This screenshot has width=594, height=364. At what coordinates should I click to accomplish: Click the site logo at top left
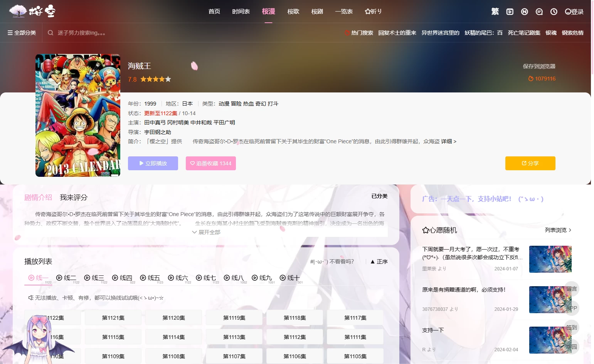coord(32,11)
